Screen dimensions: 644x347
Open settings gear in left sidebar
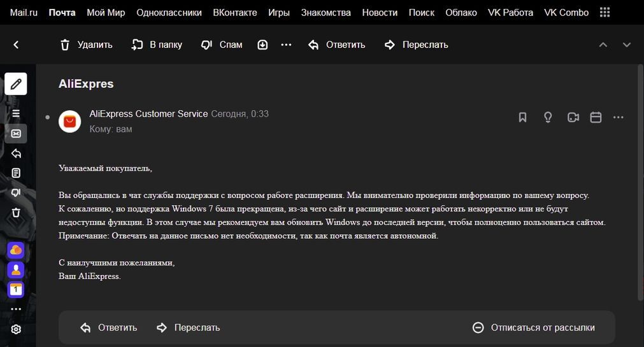click(x=16, y=329)
